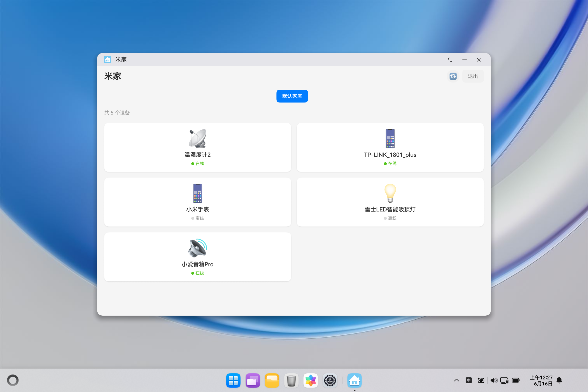The image size is (588, 392).
Task: Click 在线 status under 小爱音箱Pro
Action: tap(198, 273)
